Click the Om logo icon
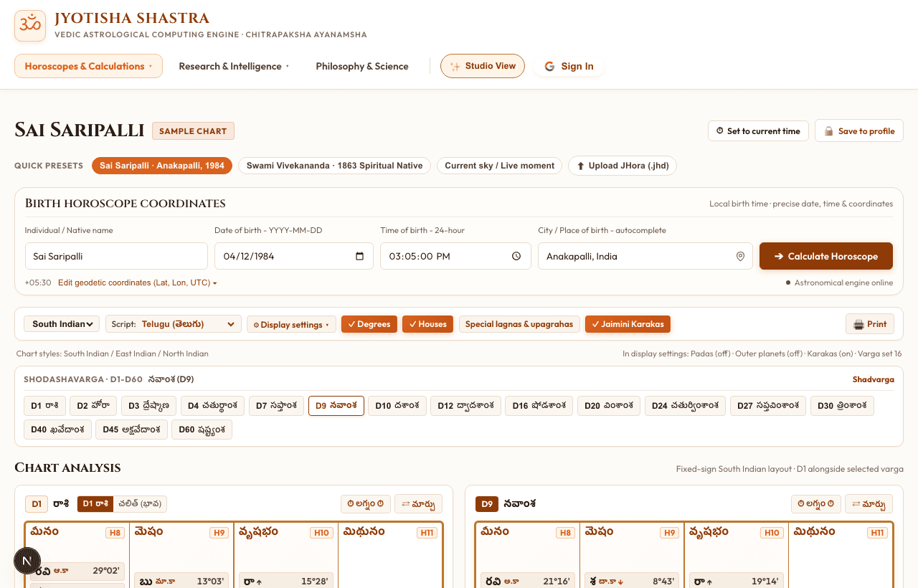This screenshot has width=918, height=588. (x=30, y=26)
